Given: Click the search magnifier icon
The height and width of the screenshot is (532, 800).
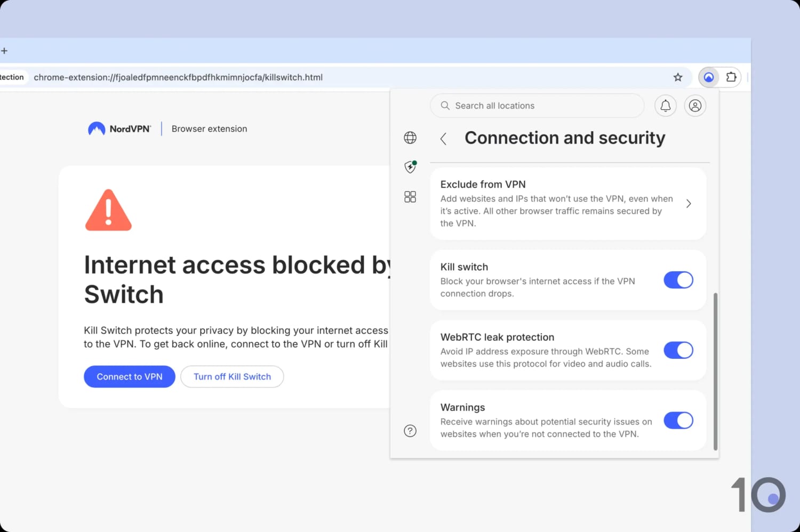Looking at the screenshot, I should click(445, 106).
